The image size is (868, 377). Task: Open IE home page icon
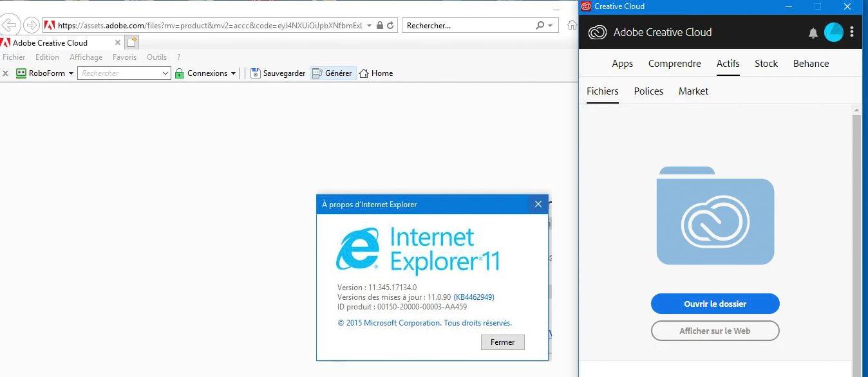point(572,26)
